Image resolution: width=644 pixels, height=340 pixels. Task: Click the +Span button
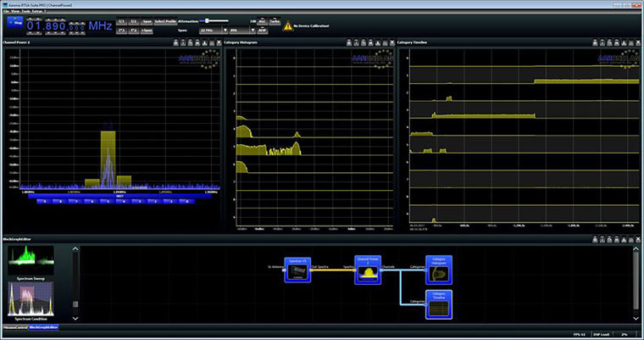tap(147, 31)
